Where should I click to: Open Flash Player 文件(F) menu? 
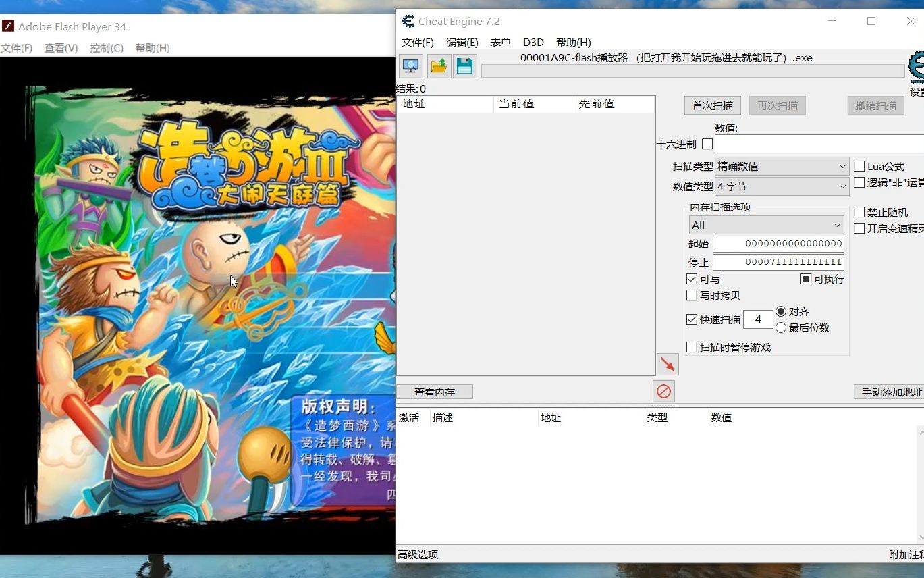16,48
